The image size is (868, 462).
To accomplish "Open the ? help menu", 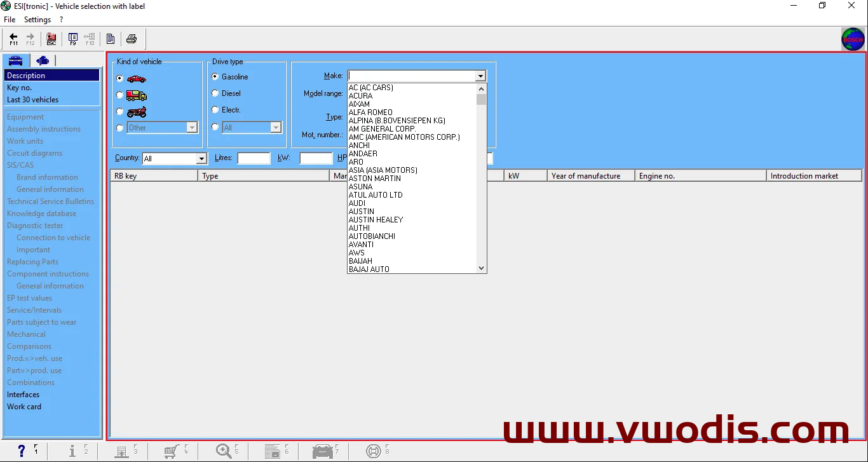I will pyautogui.click(x=62, y=20).
